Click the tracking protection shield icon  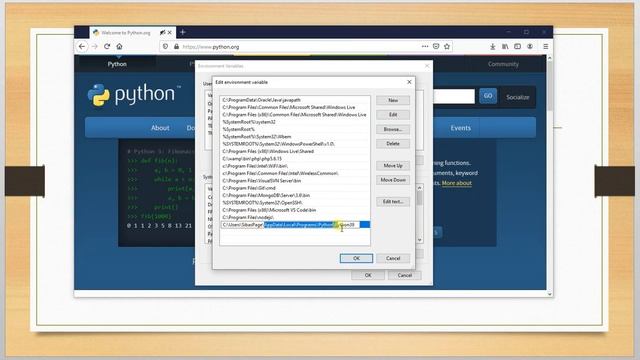(x=165, y=47)
